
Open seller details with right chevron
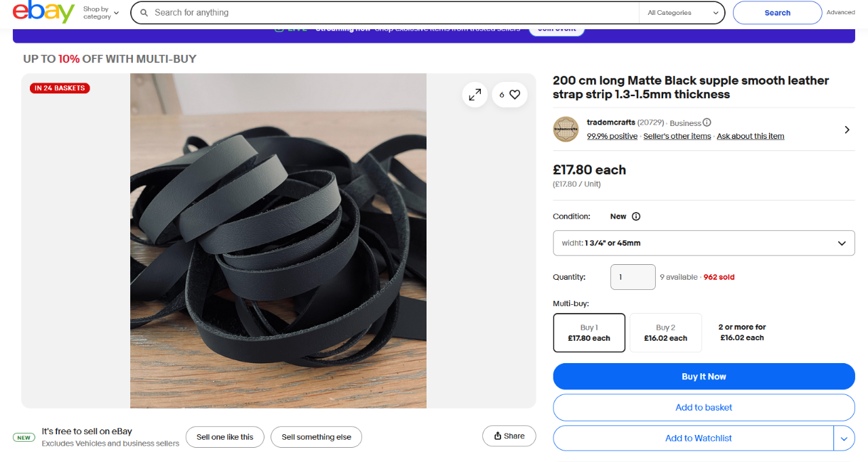(x=847, y=129)
